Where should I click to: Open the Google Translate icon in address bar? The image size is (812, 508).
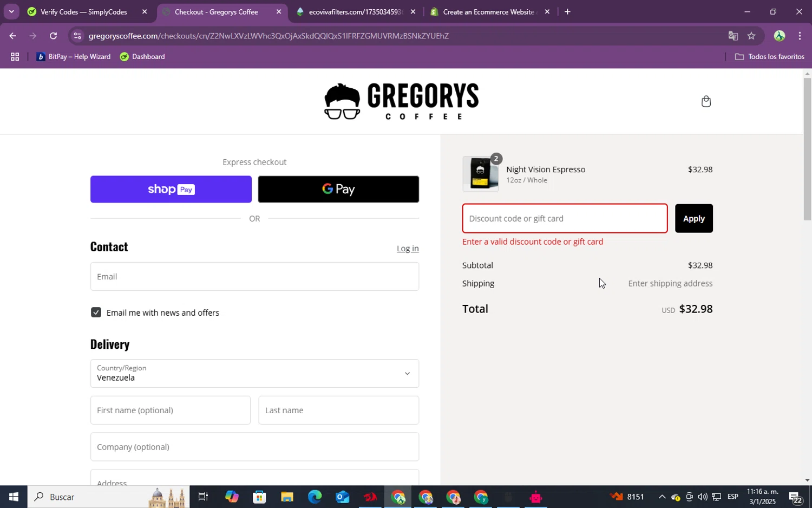[x=733, y=36]
